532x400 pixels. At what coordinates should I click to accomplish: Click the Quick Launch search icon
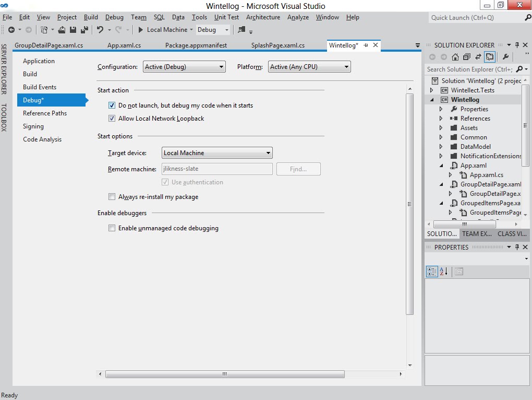[x=528, y=18]
